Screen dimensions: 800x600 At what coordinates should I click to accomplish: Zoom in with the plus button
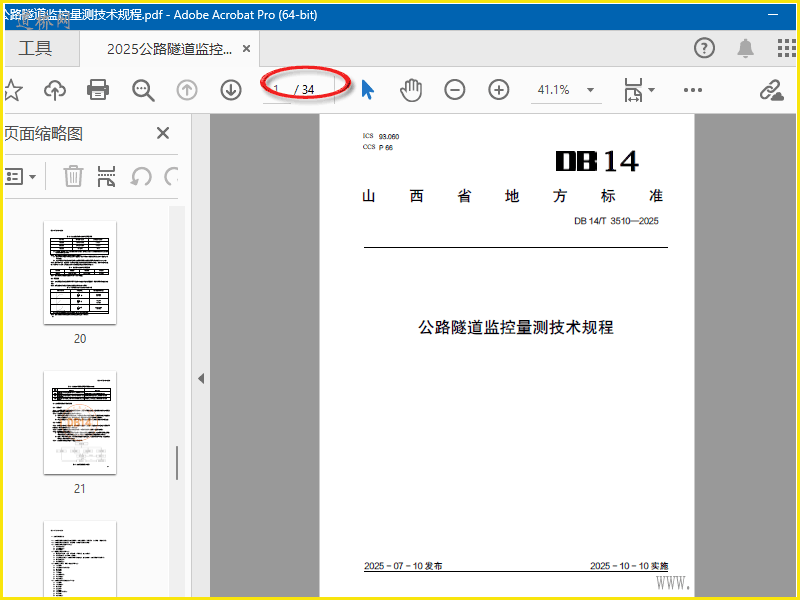tap(498, 90)
